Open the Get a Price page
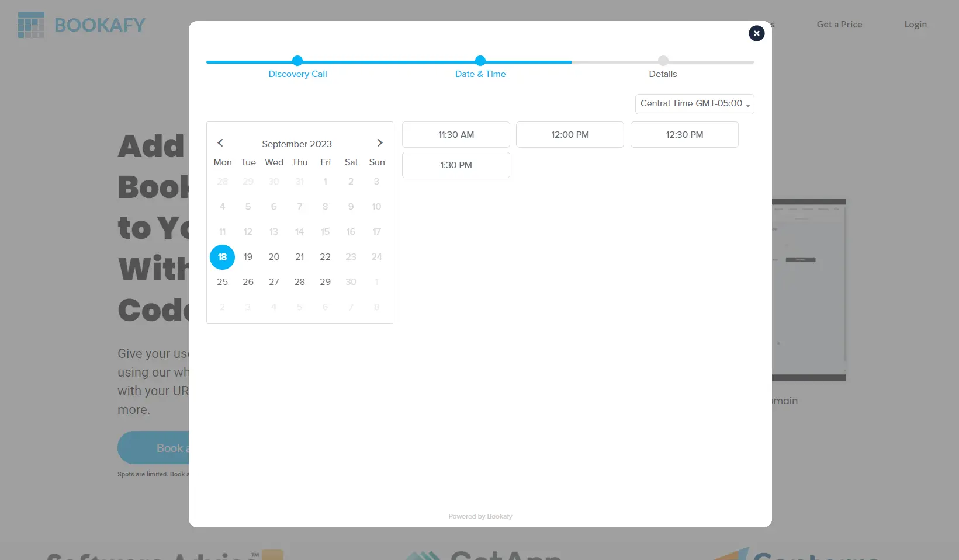Image resolution: width=959 pixels, height=560 pixels. (839, 25)
